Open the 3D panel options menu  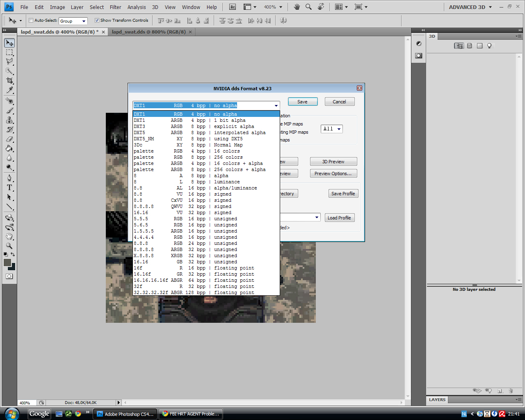pyautogui.click(x=518, y=37)
